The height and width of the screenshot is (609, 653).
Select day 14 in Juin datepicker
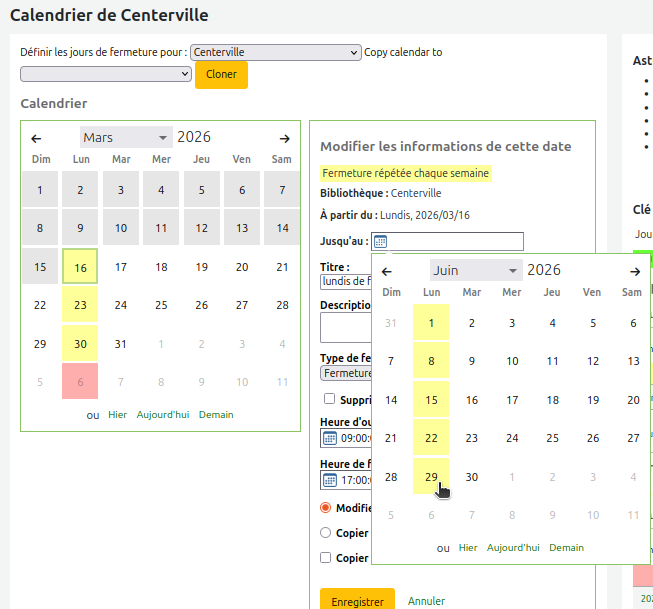click(x=391, y=399)
